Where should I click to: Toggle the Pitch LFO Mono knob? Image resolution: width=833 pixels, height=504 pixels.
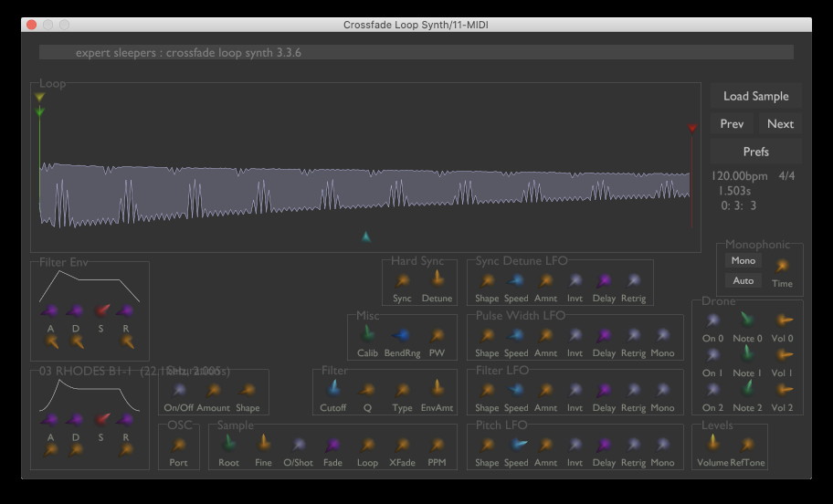pos(662,445)
